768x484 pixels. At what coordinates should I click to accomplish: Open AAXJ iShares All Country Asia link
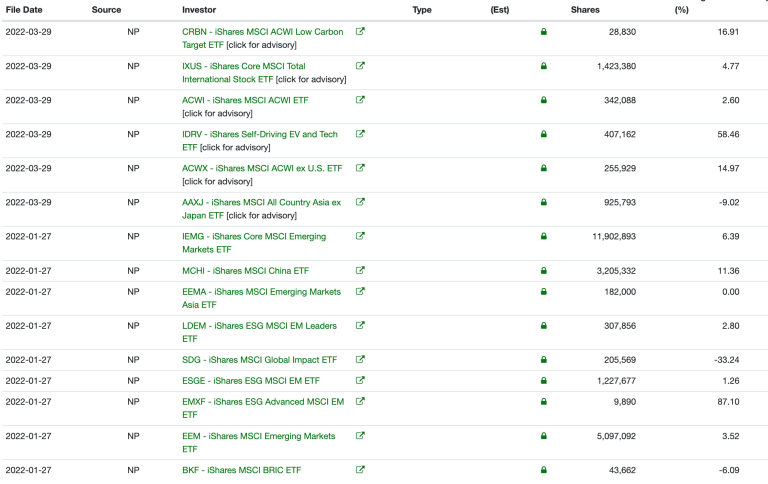(x=262, y=209)
